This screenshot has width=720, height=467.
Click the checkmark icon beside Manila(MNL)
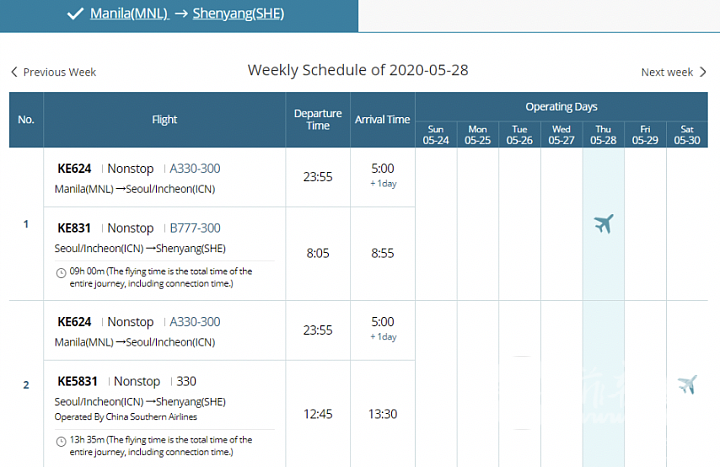pyautogui.click(x=75, y=14)
